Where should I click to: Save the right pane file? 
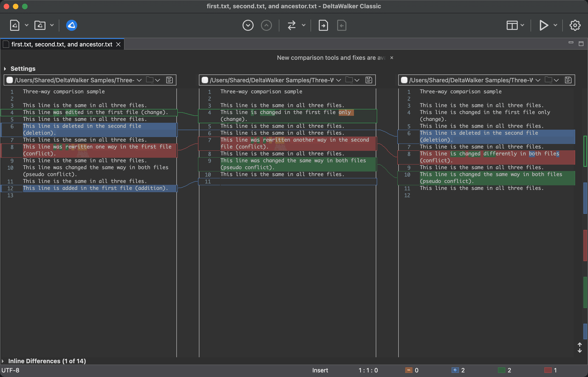tap(568, 80)
